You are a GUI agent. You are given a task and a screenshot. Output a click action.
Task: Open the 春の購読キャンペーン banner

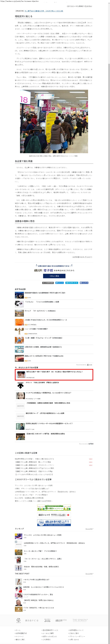tap(54, 508)
